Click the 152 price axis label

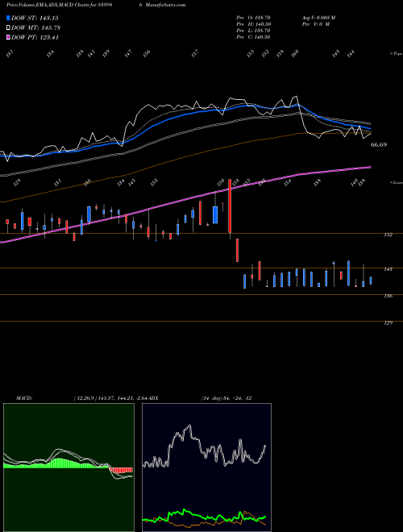pyautogui.click(x=388, y=235)
